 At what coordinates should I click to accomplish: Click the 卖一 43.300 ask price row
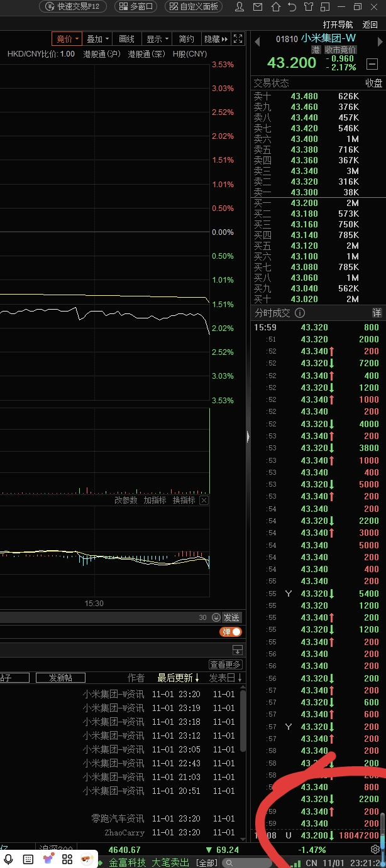point(319,192)
